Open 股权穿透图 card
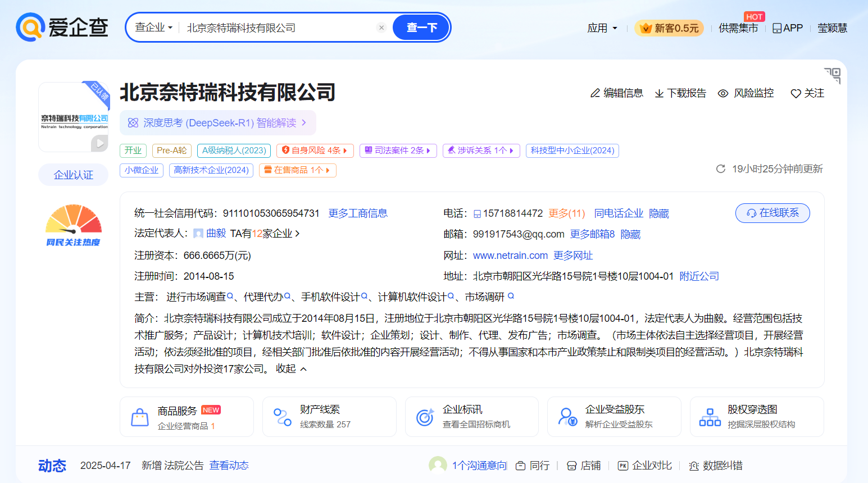The width and height of the screenshot is (868, 483). [x=757, y=417]
